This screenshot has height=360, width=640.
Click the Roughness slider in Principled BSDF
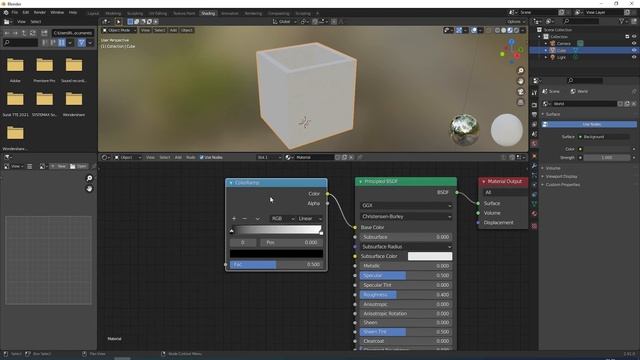[x=406, y=295]
